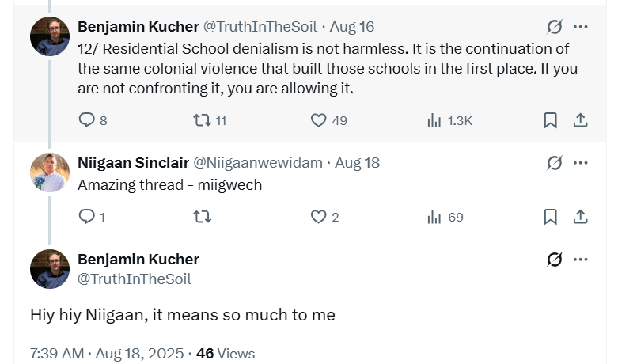Open the 7:39 AM · Aug 18, 2025 timestamp

(107, 353)
